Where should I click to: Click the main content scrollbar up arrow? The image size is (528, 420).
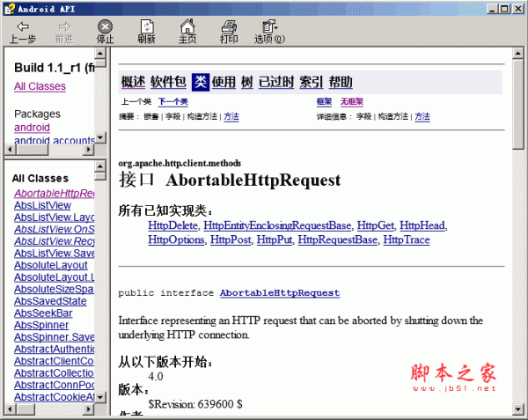coord(518,53)
